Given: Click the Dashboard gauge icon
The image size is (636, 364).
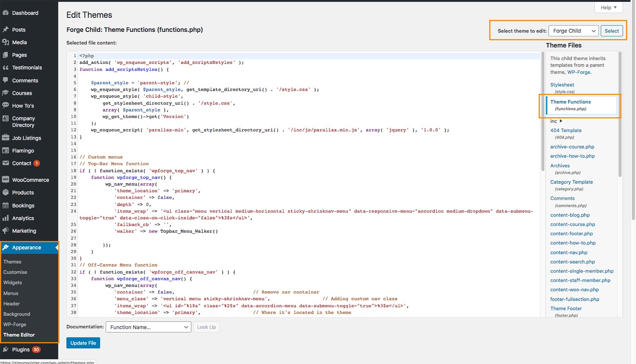Looking at the screenshot, I should pos(5,13).
